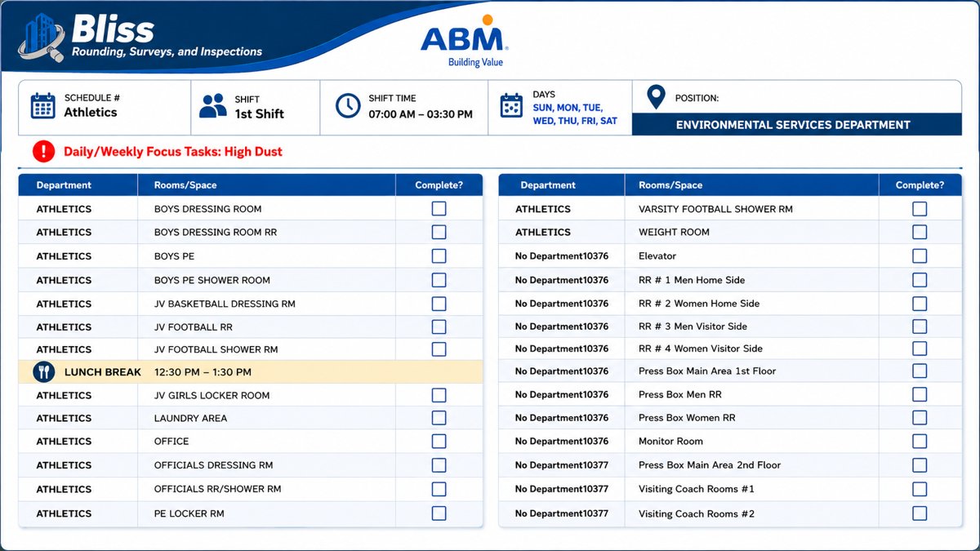Select the ENVIRONMENTAL SERVICES DEPARTMENT position bar

(796, 125)
